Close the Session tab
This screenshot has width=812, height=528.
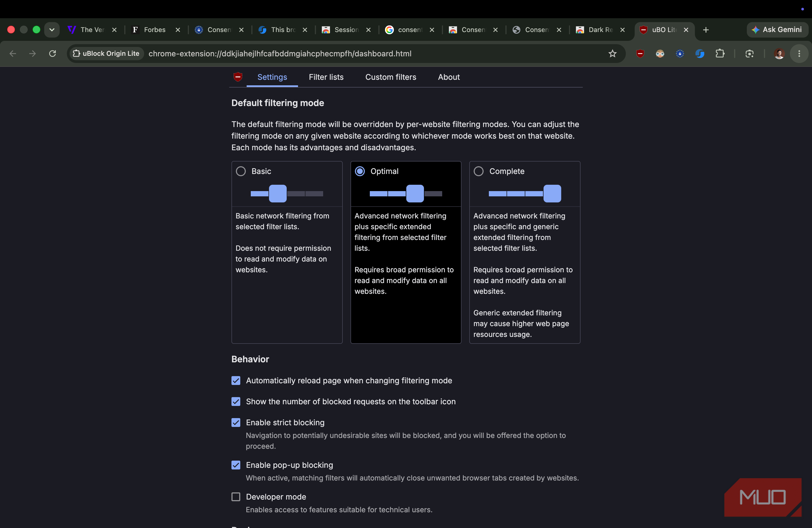[368, 30]
